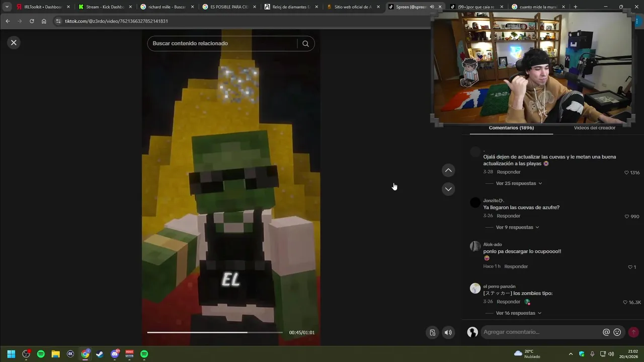Click own profile avatar beside comment box

(472, 332)
